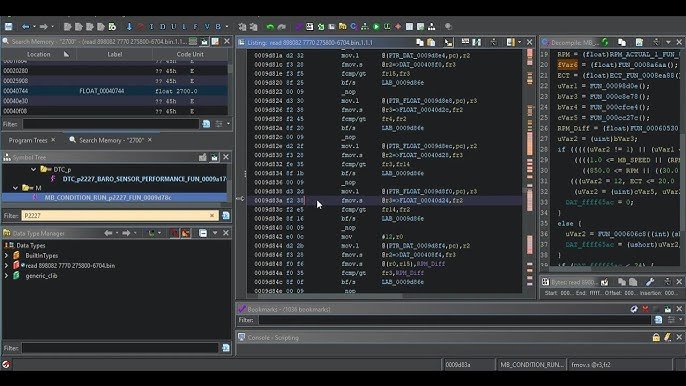
Task: Sort table by the Location column header
Action: [x=38, y=54]
